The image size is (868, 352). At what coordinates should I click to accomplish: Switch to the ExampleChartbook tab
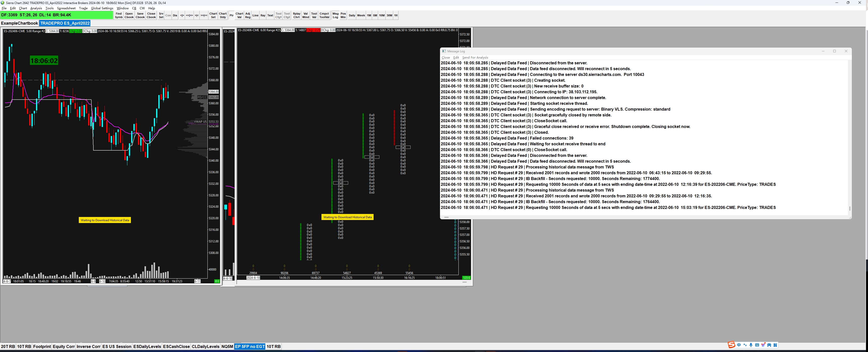(20, 23)
